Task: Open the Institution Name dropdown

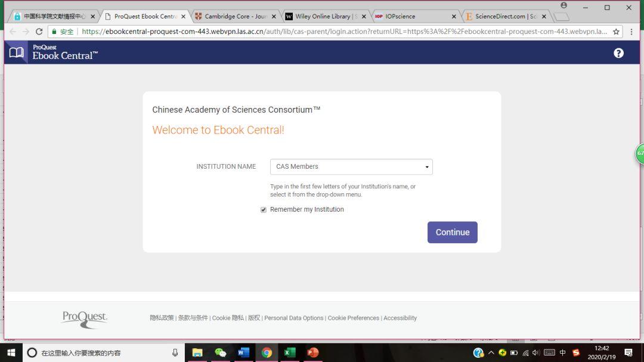Action: (x=351, y=166)
